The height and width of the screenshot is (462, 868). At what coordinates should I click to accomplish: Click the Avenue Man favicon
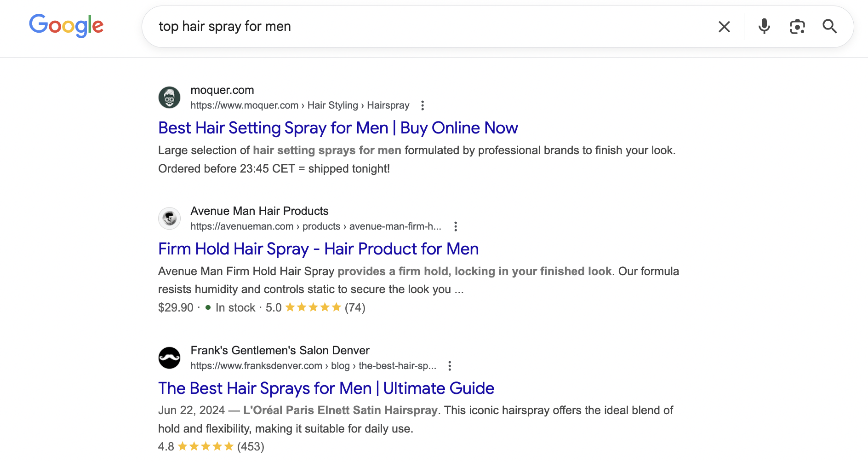[x=169, y=218]
